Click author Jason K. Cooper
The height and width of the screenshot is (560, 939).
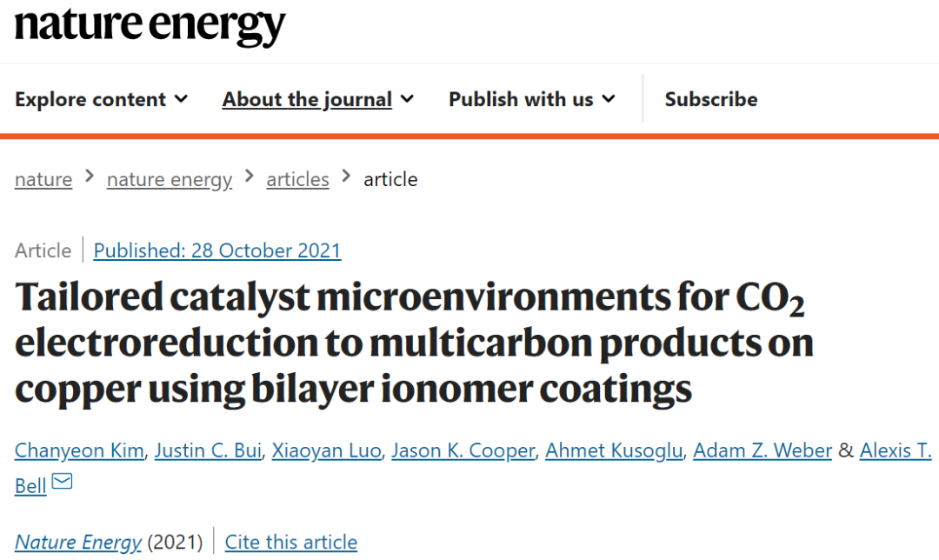coord(463,450)
